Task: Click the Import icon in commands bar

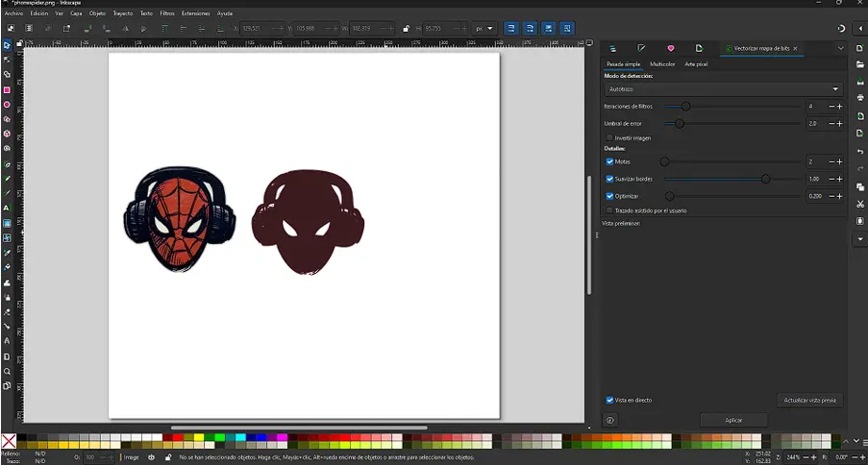Action: [859, 115]
